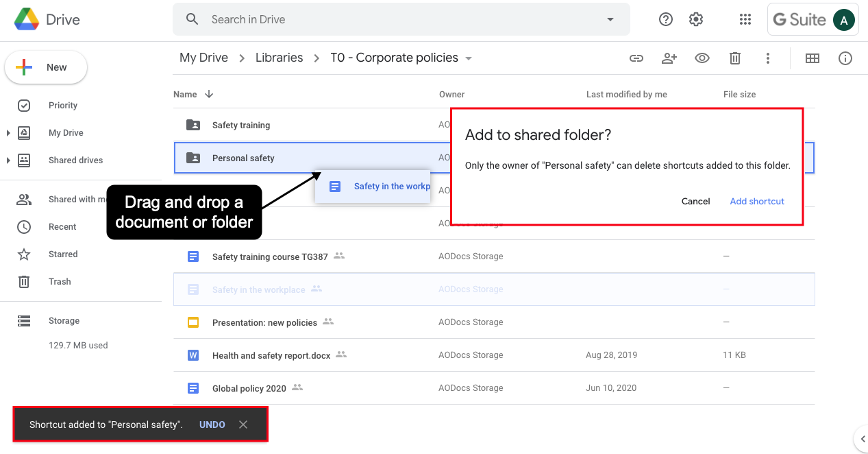Open More actions three-dot menu

pos(768,58)
